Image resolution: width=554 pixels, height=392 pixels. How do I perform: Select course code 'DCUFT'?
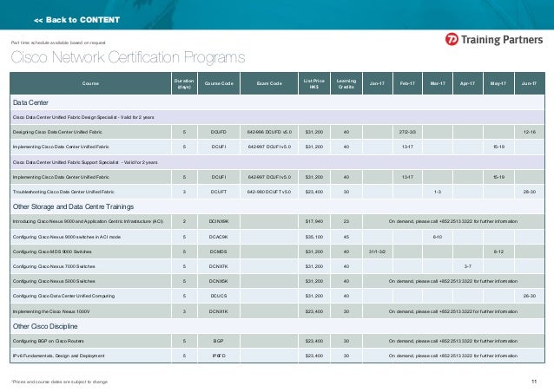tap(219, 192)
